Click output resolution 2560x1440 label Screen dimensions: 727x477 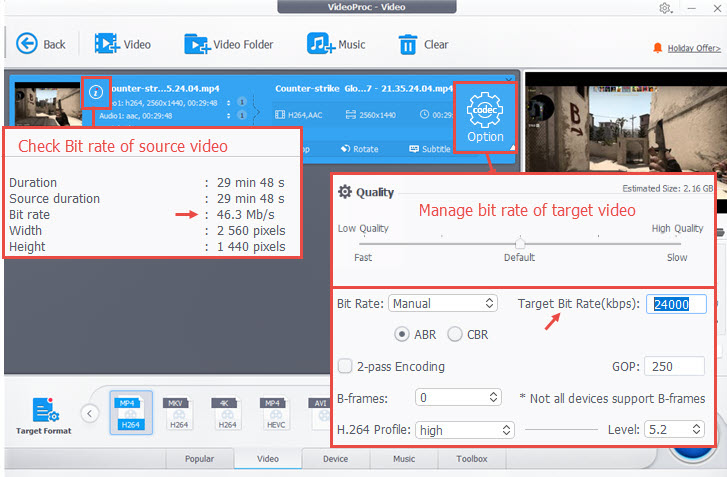click(371, 114)
